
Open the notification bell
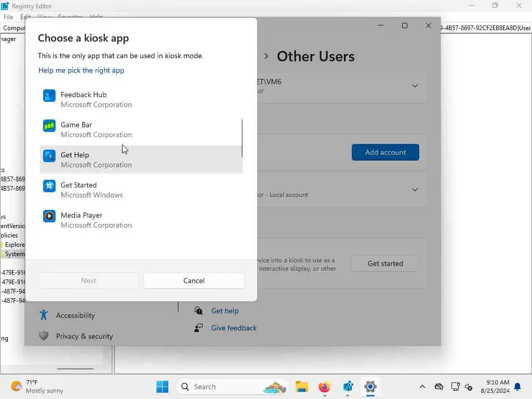click(517, 387)
